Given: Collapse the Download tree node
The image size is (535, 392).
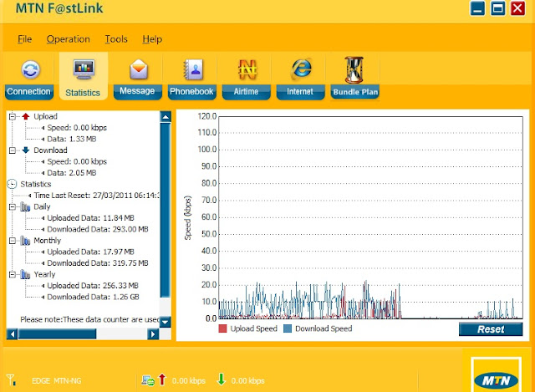Looking at the screenshot, I should 13,150.
